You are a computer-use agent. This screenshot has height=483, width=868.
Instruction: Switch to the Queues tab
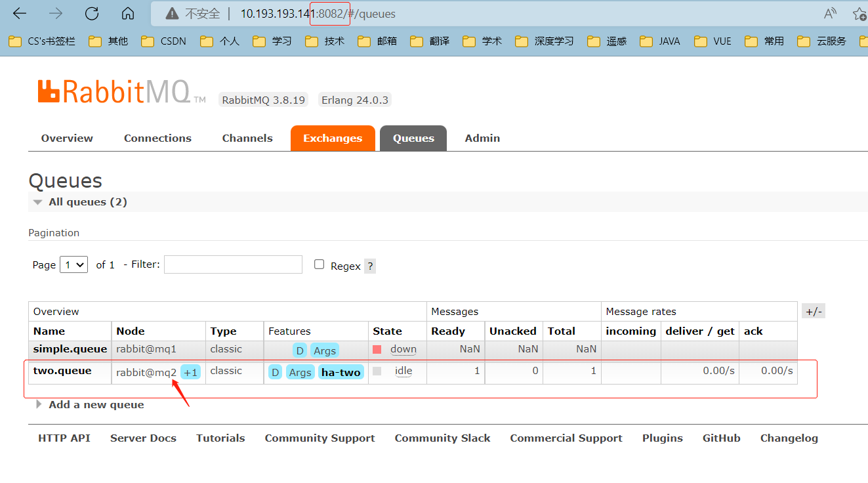point(413,138)
